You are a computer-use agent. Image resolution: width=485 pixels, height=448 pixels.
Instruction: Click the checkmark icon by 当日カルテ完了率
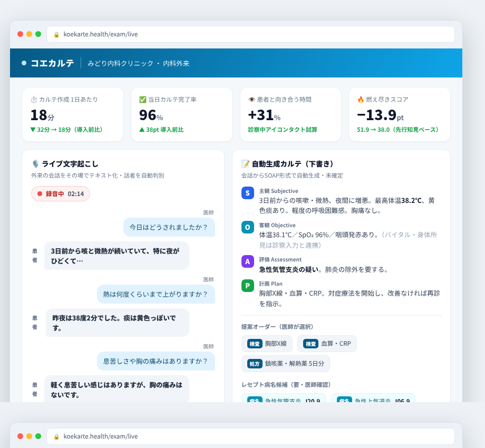(x=142, y=100)
